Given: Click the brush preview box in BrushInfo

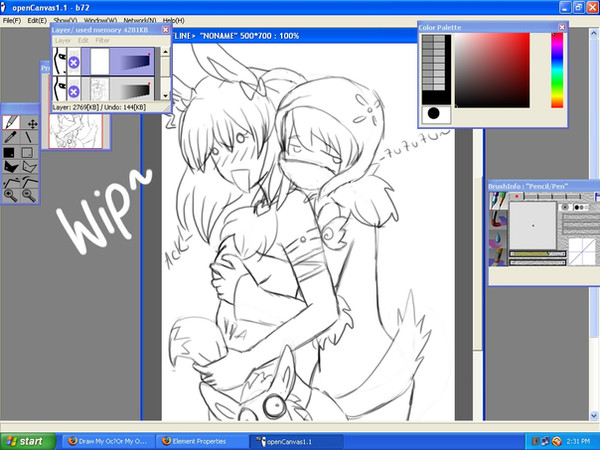Looking at the screenshot, I should click(533, 225).
